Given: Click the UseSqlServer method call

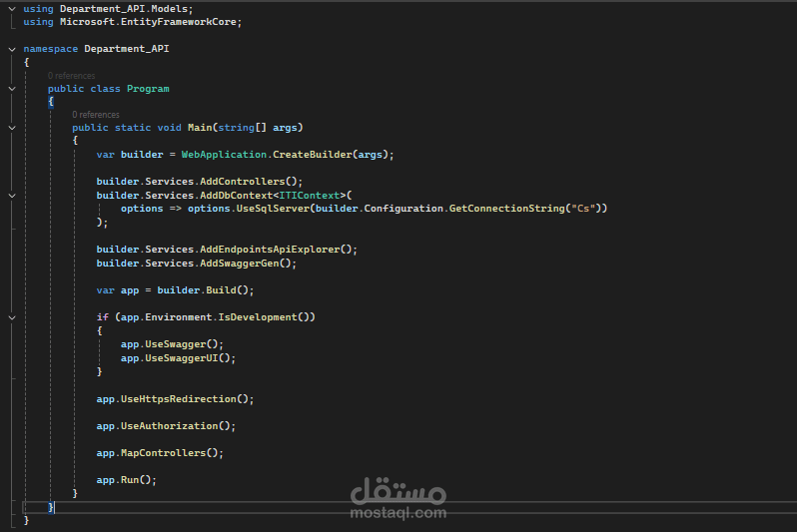Looking at the screenshot, I should pyautogui.click(x=273, y=209).
